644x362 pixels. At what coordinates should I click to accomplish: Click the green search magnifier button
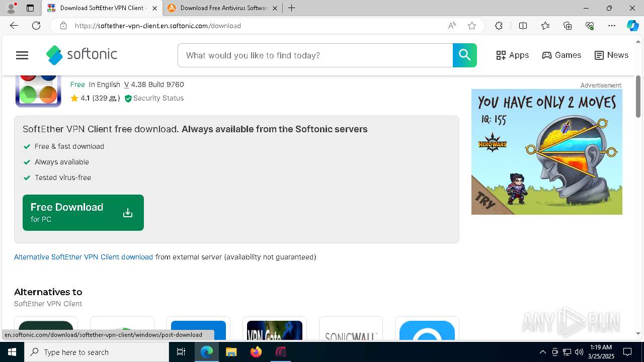click(464, 55)
